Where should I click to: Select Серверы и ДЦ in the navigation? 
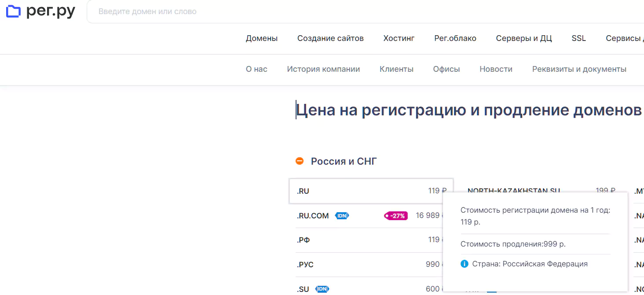tap(524, 38)
